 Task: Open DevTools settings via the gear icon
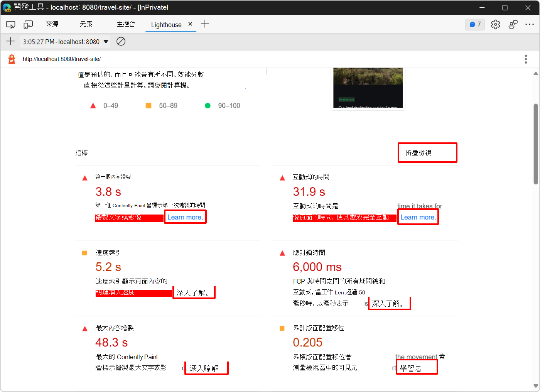[495, 24]
